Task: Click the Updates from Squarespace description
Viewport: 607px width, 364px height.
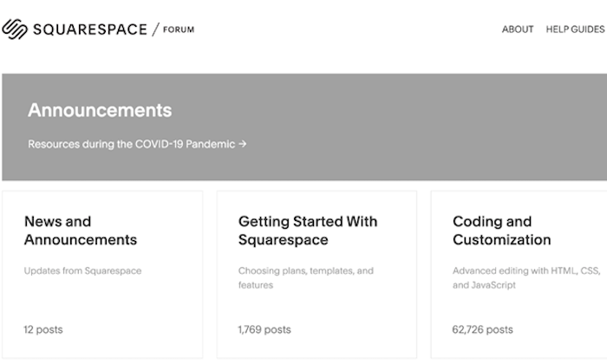Action: 83,270
